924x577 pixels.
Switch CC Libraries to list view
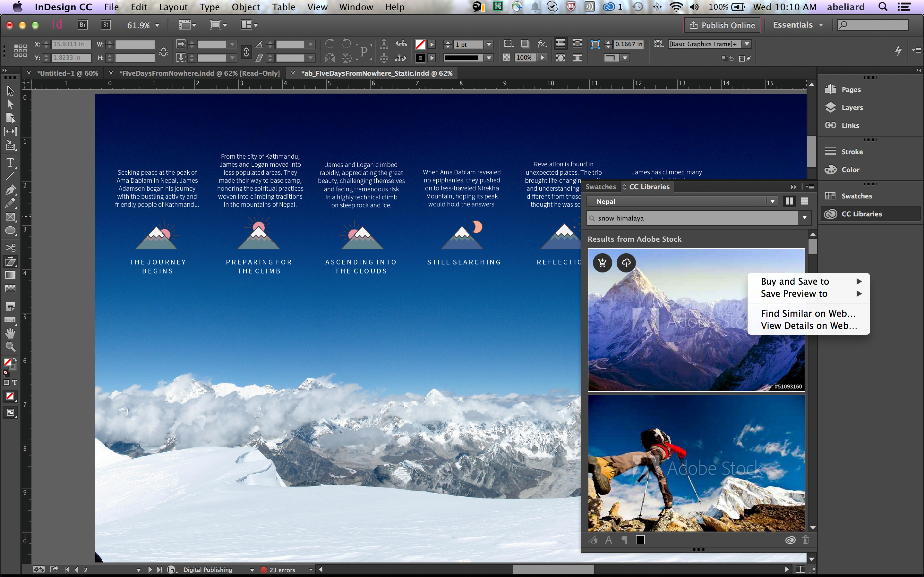(804, 201)
